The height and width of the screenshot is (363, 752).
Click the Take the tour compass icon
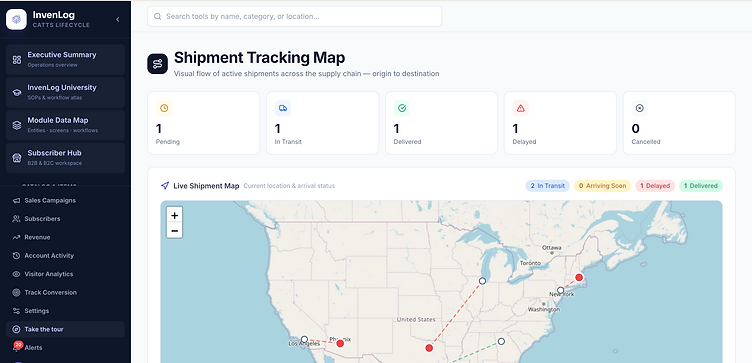16,329
